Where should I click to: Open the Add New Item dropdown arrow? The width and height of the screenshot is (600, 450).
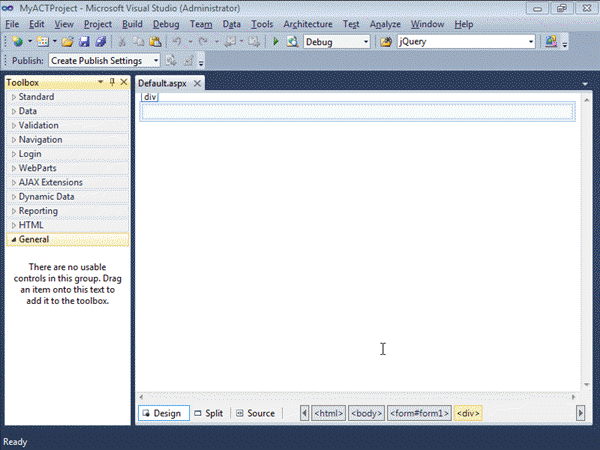[x=54, y=41]
